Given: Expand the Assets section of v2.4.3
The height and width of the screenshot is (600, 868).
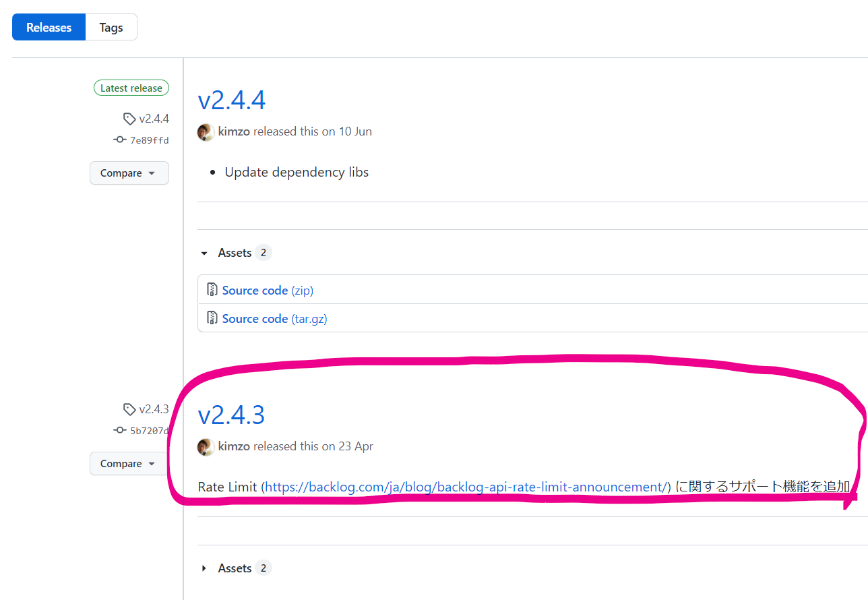Looking at the screenshot, I should point(204,568).
